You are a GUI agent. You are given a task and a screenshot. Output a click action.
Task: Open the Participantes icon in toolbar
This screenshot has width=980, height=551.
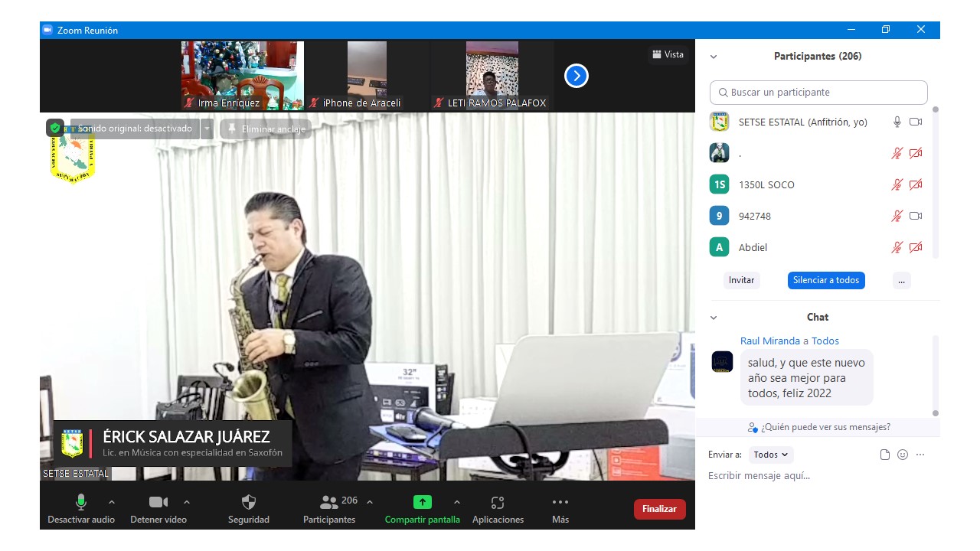point(329,502)
